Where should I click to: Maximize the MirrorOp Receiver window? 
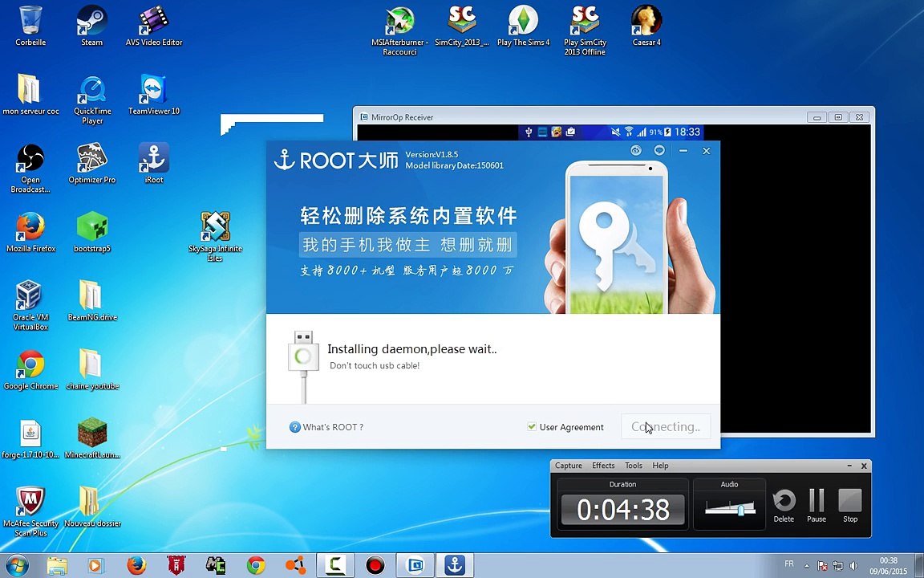838,116
